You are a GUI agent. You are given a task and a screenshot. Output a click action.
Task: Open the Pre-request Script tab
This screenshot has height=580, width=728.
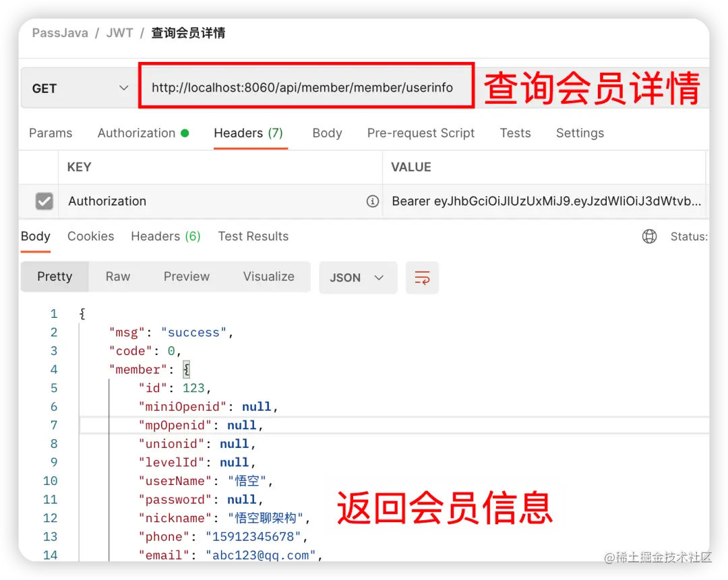coord(421,133)
